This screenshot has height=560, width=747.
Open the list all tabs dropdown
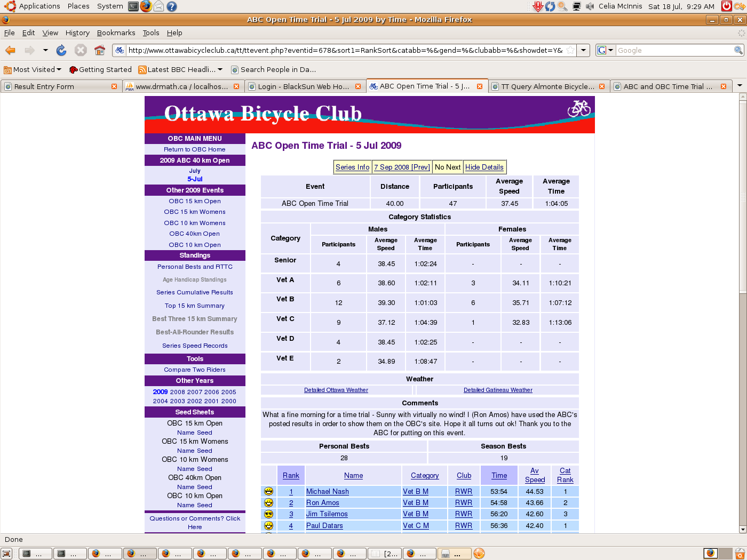(x=740, y=86)
